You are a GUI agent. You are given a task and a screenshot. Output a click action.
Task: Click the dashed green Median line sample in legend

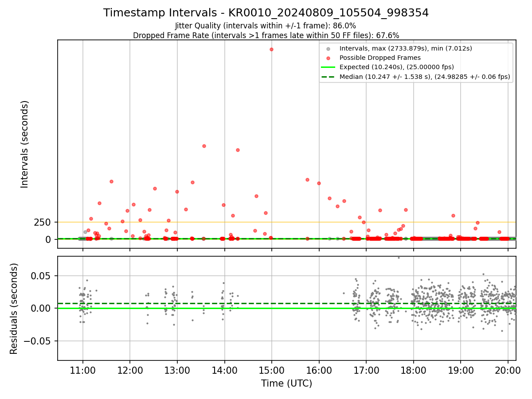click(328, 77)
